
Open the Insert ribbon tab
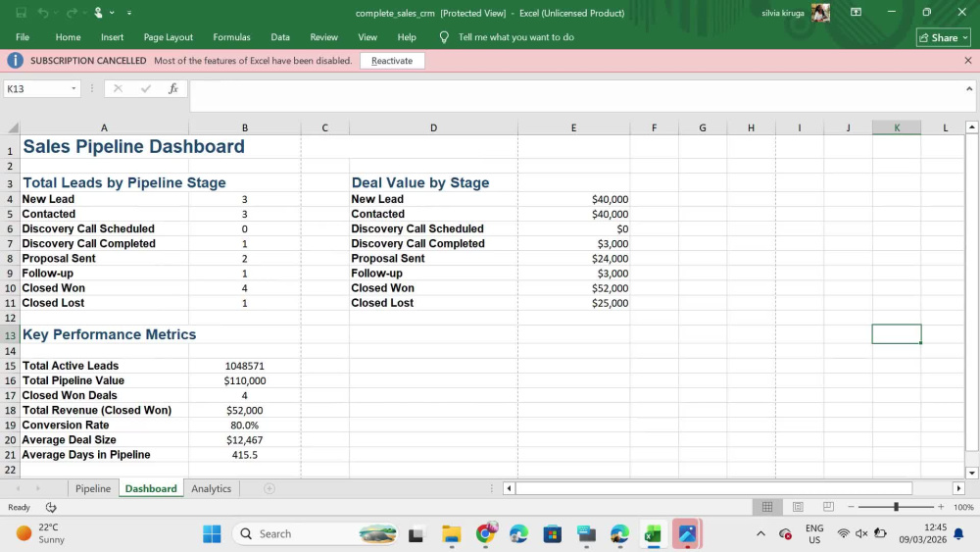[113, 37]
